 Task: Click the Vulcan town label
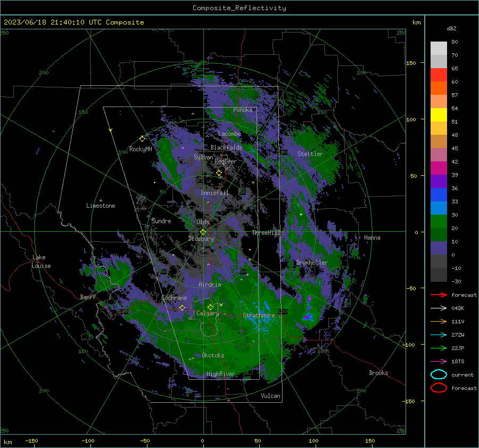270,396
